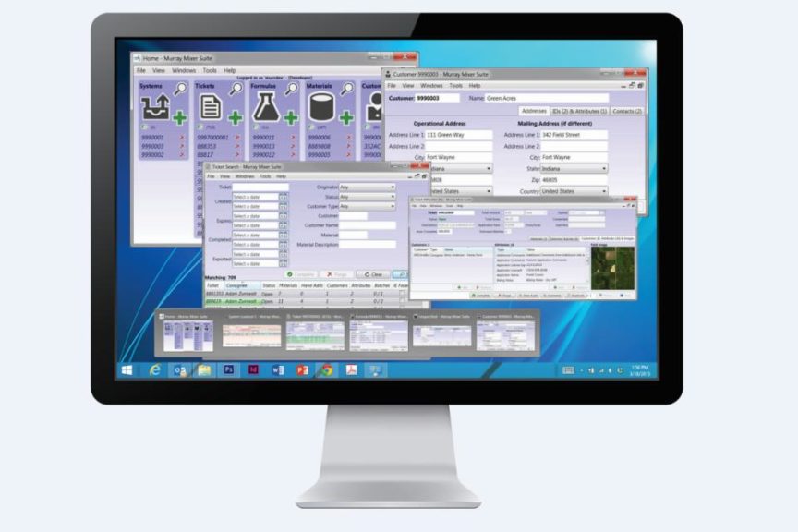This screenshot has height=532, width=798.
Task: Open Windows Start button
Action: [127, 370]
